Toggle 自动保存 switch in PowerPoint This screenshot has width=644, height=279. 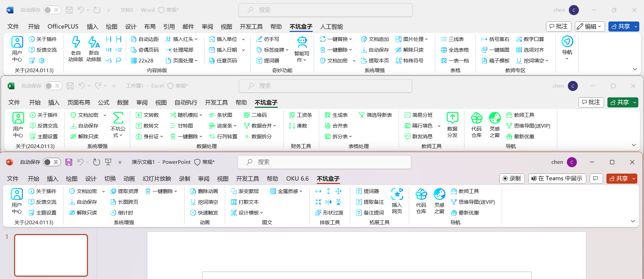pos(52,162)
